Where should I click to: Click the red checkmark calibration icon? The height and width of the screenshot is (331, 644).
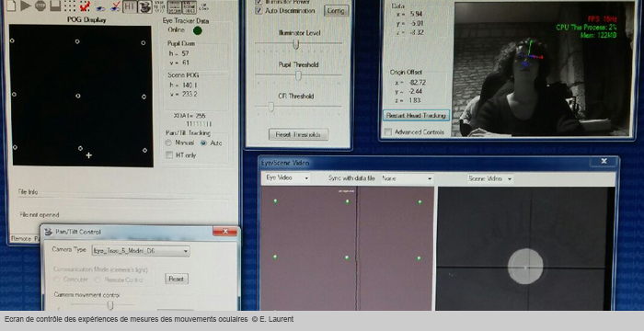[x=85, y=6]
